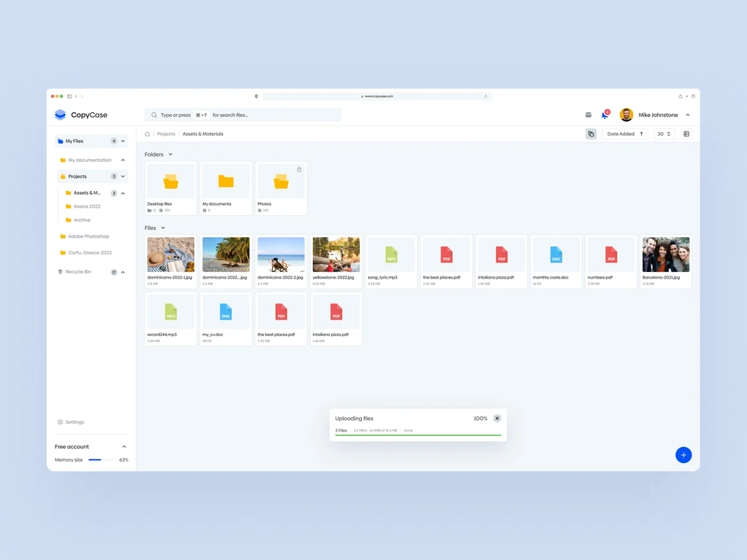This screenshot has width=747, height=560.
Task: Open Settings in the sidebar
Action: [x=74, y=422]
